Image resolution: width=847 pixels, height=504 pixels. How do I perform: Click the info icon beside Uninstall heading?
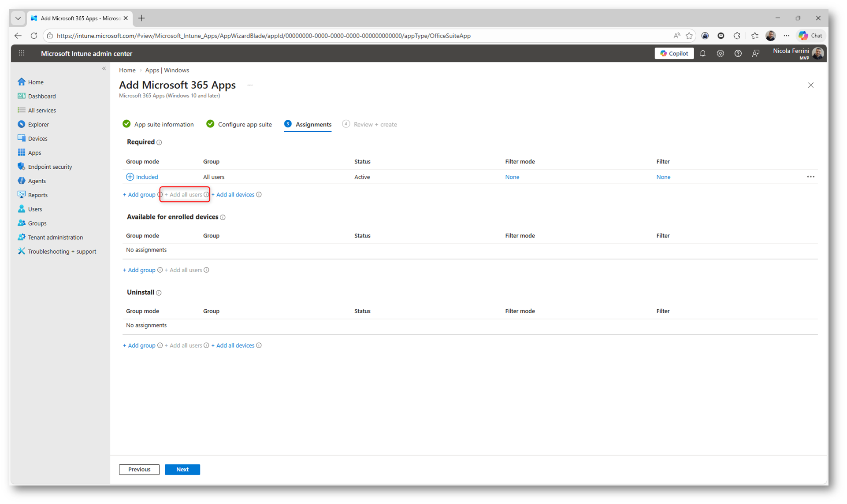159,293
